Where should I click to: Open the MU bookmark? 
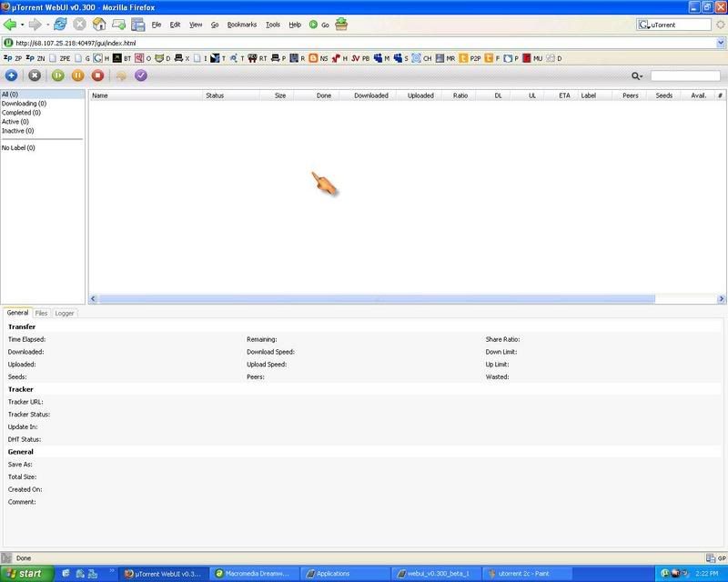(532, 58)
